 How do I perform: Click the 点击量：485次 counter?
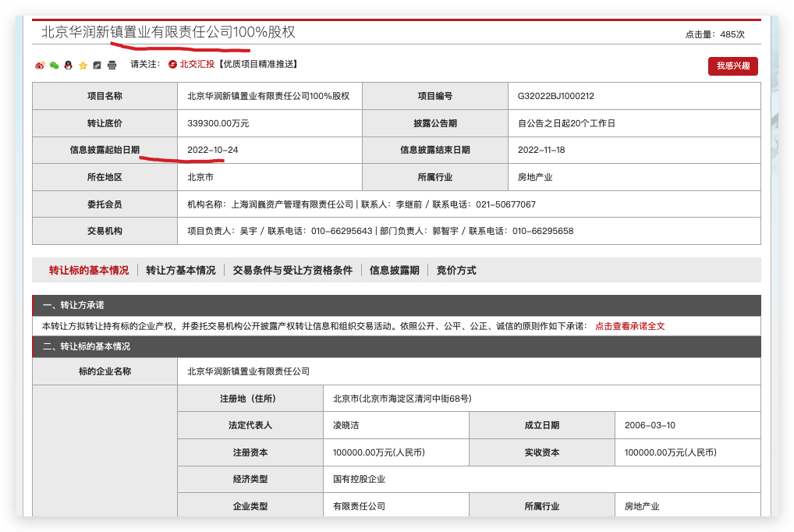point(715,34)
